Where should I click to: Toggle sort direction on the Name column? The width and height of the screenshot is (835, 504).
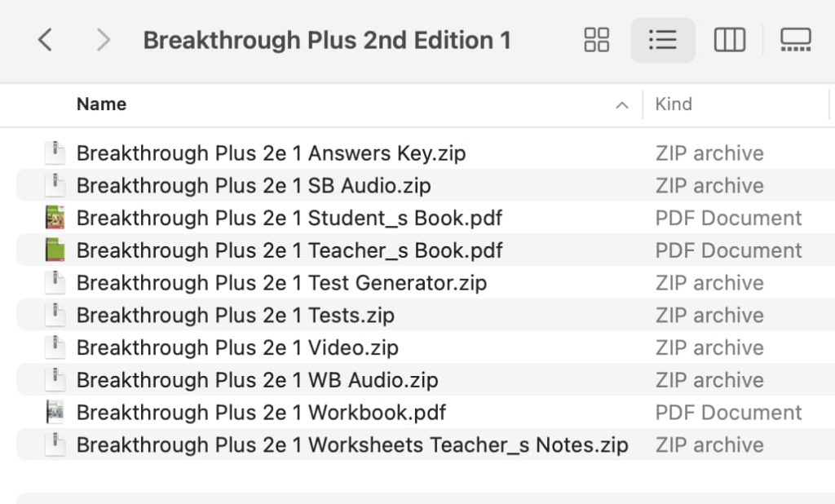[x=622, y=104]
